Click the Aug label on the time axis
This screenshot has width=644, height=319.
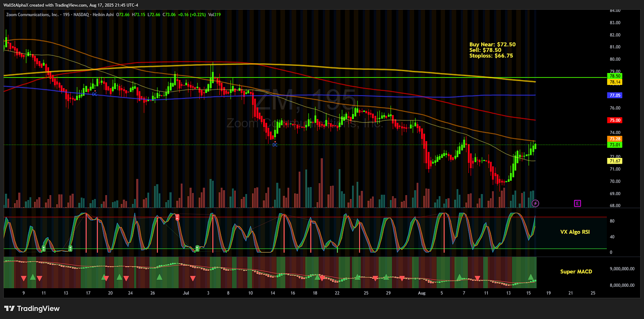click(421, 293)
